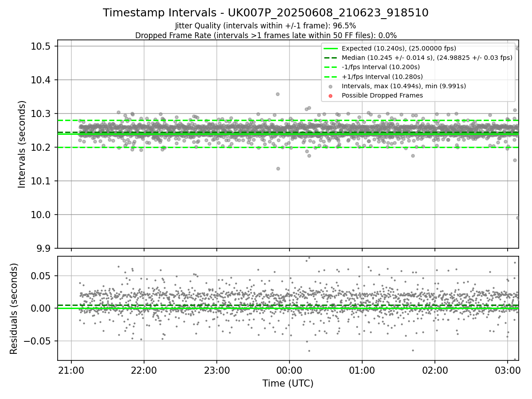The image size is (532, 399).
Task: Click the 01:00 time tick label
Action: [362, 369]
